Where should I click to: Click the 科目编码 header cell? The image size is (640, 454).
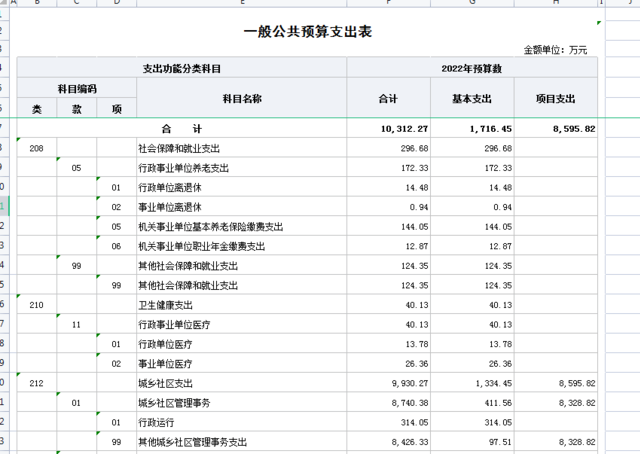click(76, 88)
